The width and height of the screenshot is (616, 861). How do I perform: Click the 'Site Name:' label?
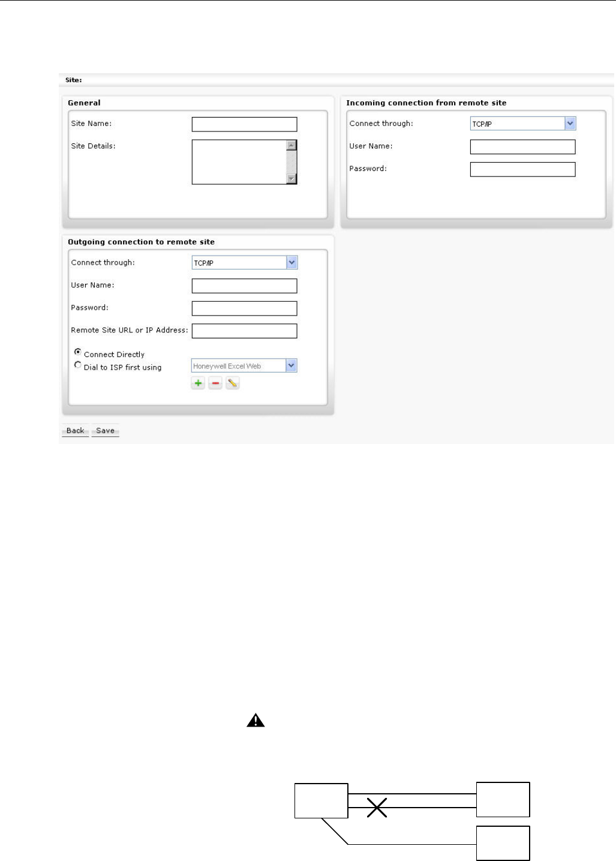(92, 124)
